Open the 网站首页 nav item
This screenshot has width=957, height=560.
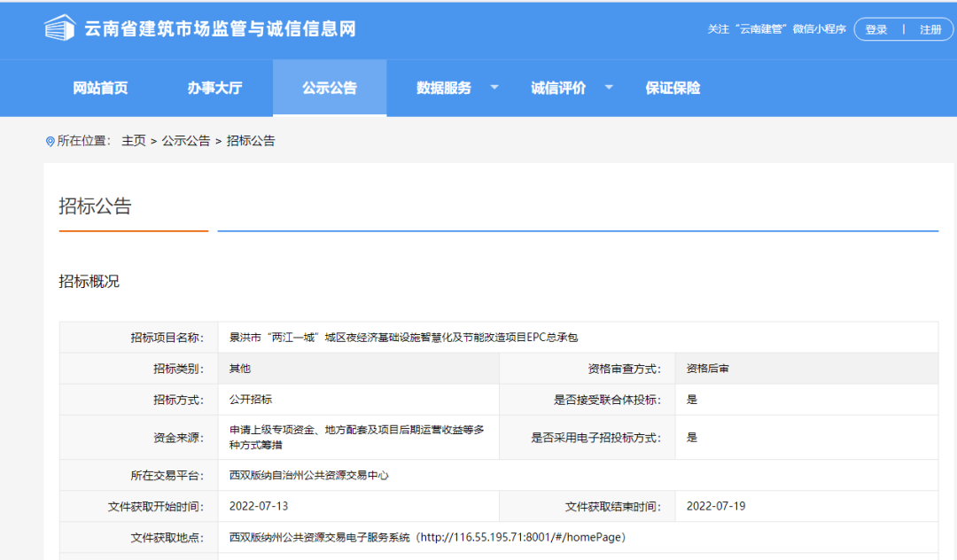[100, 88]
